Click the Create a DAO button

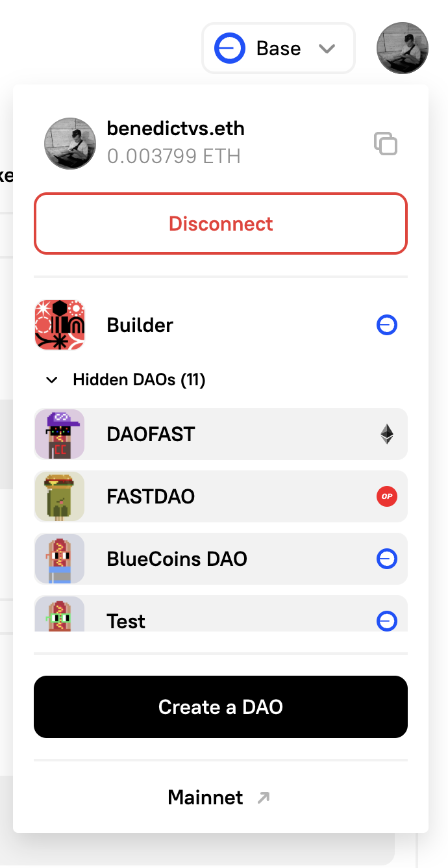[221, 707]
